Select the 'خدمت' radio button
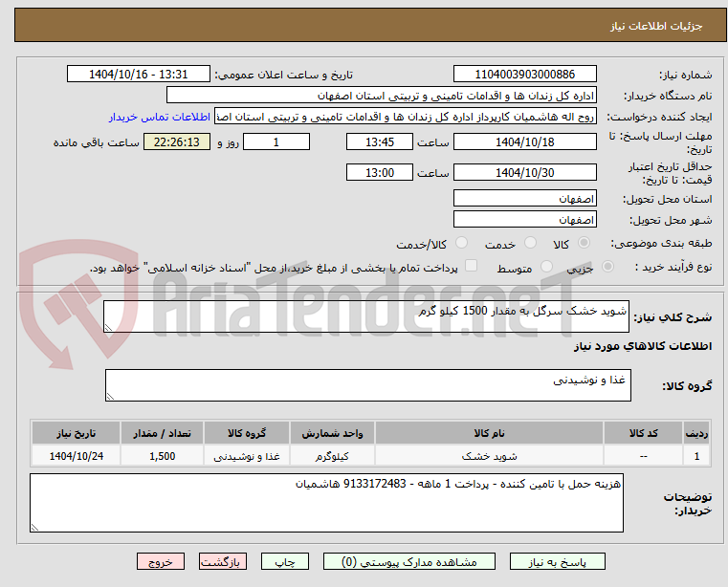The width and height of the screenshot is (728, 587). [530, 242]
